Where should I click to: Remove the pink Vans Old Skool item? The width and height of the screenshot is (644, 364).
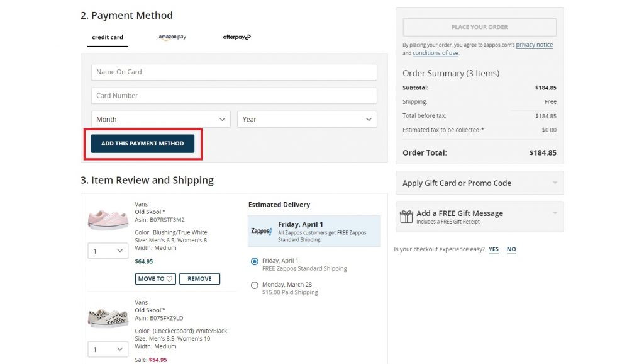coord(199,279)
